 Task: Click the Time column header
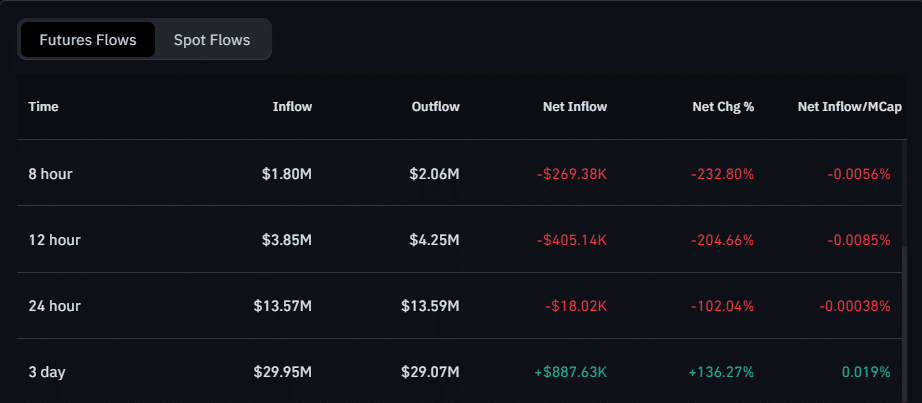[43, 106]
